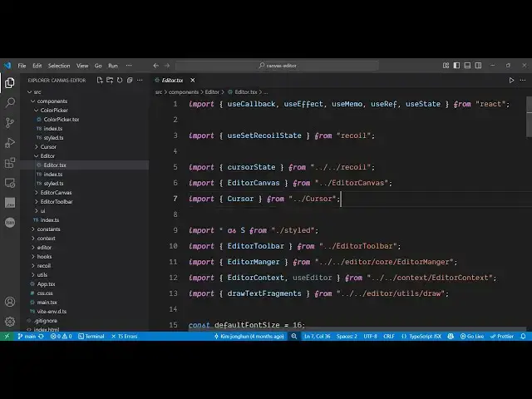Go forward with the navigation arrow
The image size is (532, 399).
pos(167,66)
